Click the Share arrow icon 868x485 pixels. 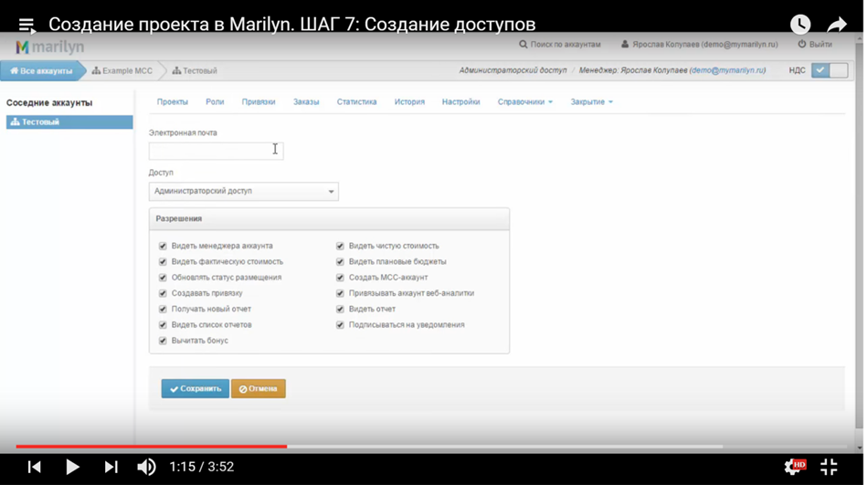pos(837,25)
